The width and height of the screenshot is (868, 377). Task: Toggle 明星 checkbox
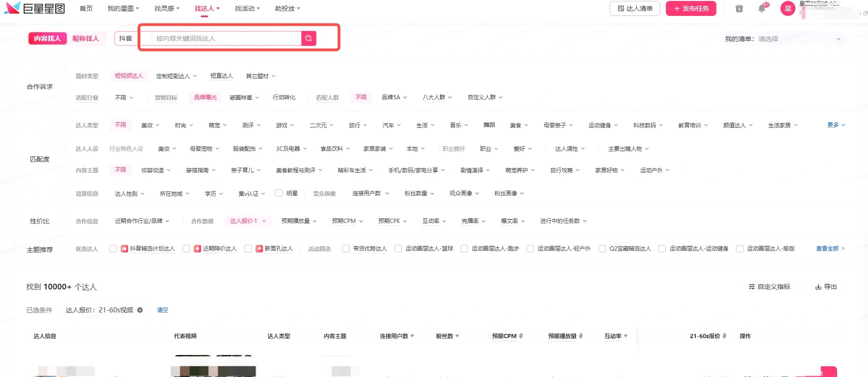click(279, 193)
